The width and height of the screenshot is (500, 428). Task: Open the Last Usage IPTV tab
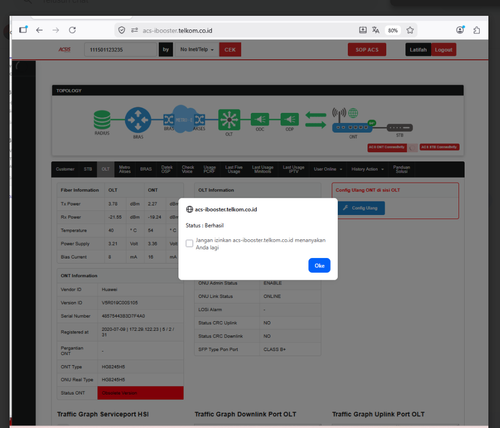pos(293,169)
